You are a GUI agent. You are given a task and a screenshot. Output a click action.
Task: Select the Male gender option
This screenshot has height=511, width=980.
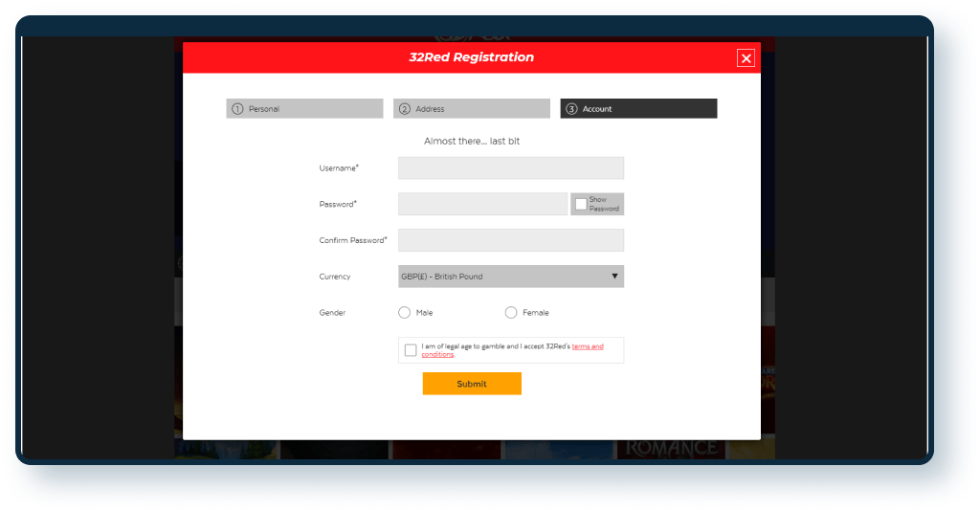click(x=405, y=312)
